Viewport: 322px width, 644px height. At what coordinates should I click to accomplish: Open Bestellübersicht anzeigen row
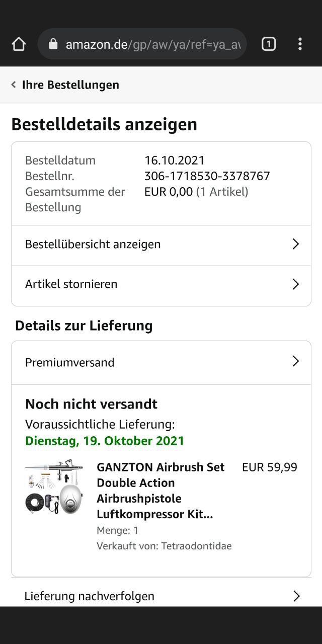click(93, 245)
